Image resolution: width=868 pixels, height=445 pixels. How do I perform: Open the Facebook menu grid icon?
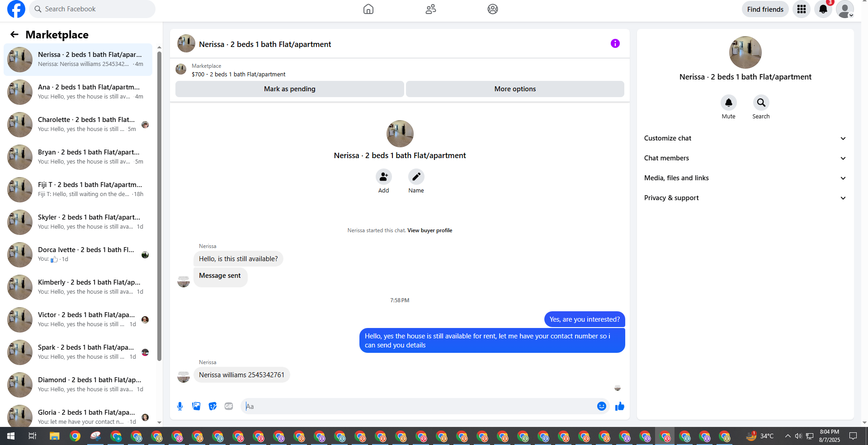point(802,9)
